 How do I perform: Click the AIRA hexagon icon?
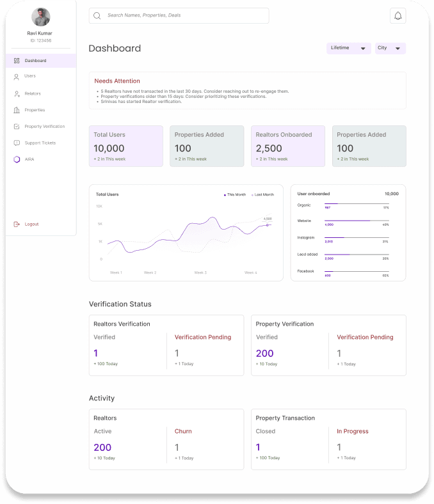click(17, 159)
